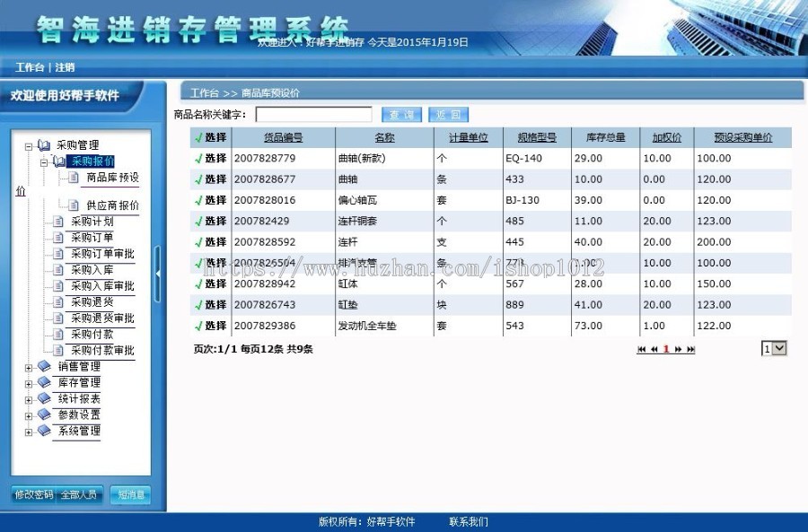Click the 商品库预设价 document icon

click(x=74, y=178)
